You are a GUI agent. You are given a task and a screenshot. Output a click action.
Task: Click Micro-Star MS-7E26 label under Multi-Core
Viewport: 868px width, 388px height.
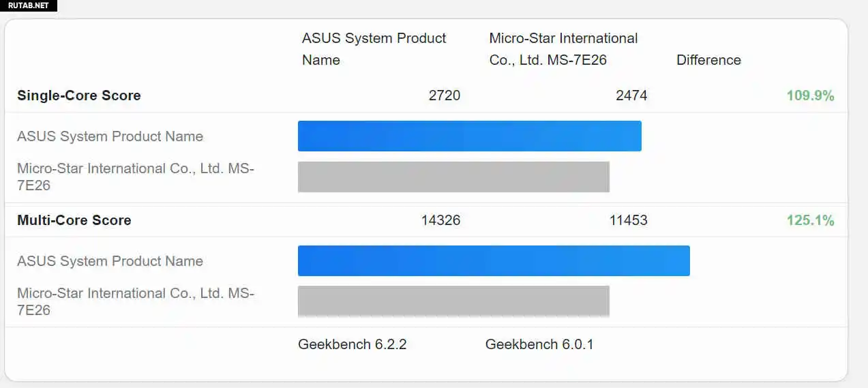pos(135,301)
